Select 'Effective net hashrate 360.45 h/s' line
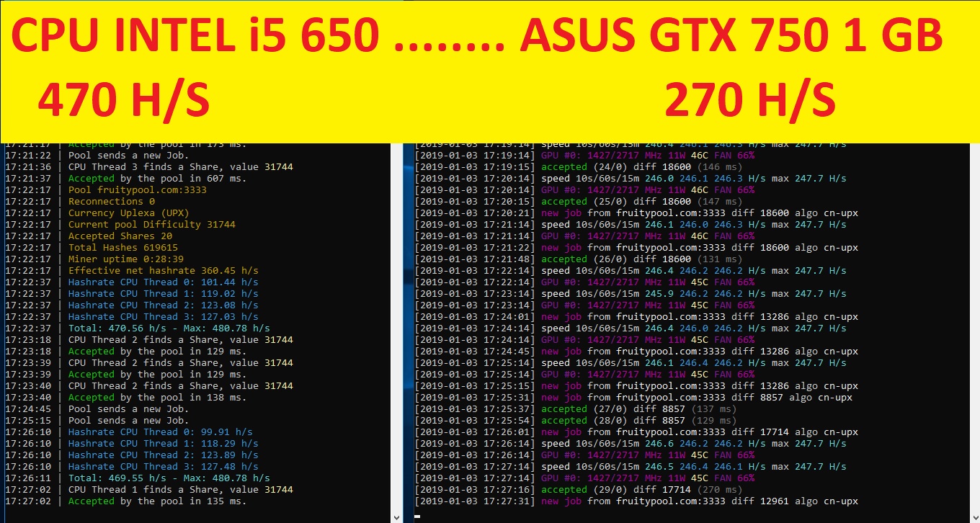 [x=132, y=271]
